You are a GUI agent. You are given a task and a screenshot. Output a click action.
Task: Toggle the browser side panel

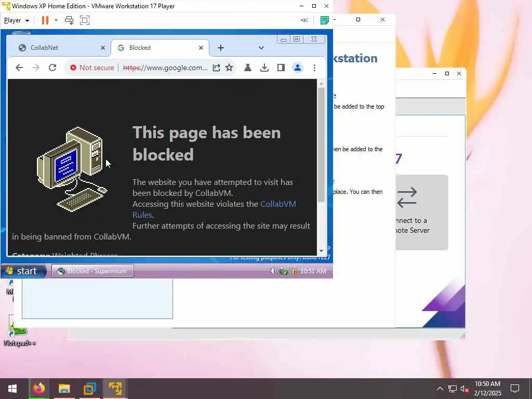tap(281, 68)
